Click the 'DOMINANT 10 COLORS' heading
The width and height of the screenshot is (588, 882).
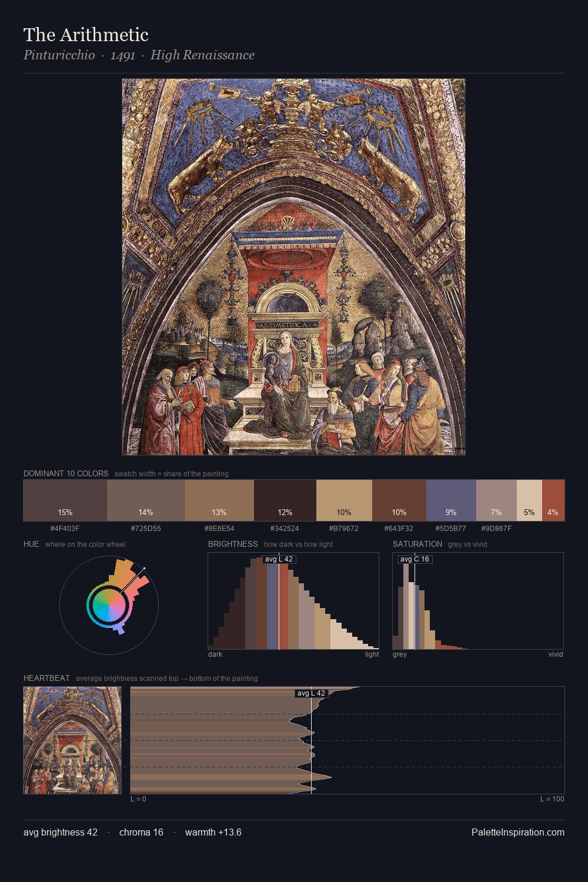[x=66, y=473]
